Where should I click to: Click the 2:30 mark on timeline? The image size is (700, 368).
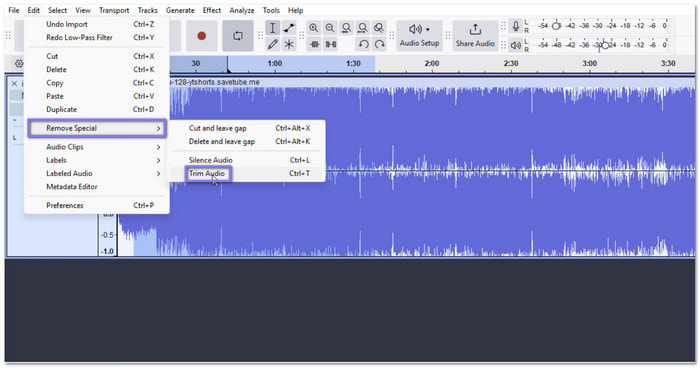[x=511, y=63]
